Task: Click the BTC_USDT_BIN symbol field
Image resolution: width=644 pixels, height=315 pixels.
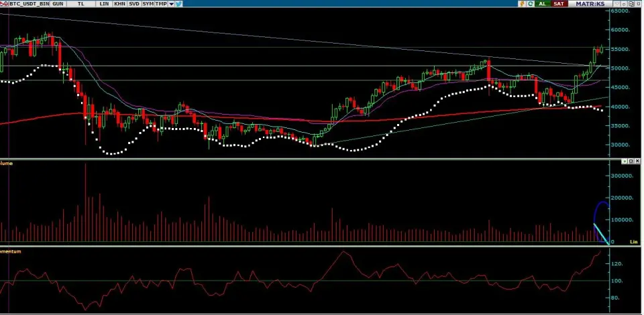Action: [29, 4]
